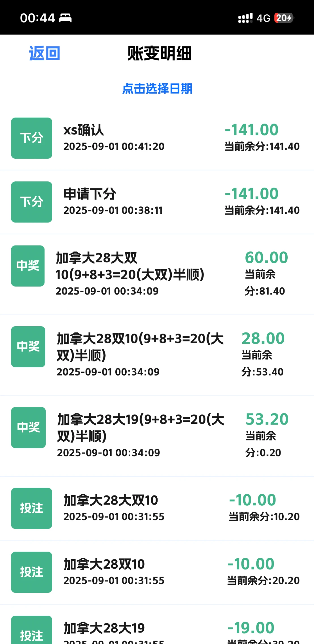Open the 点击选择日期 date picker
The image size is (314, 644).
point(157,89)
